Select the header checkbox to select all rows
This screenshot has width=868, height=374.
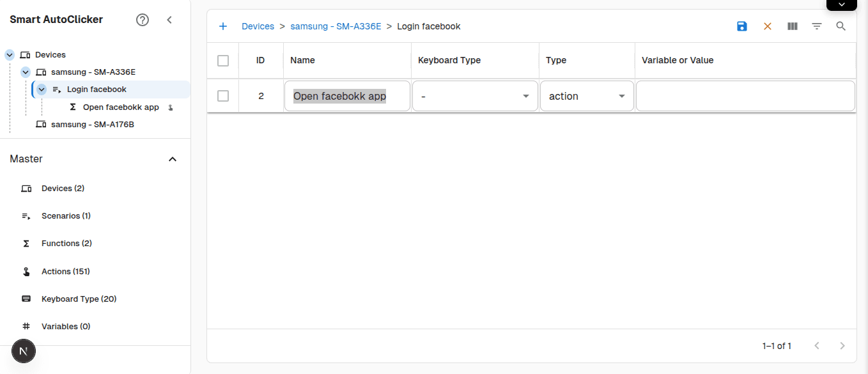click(x=222, y=60)
